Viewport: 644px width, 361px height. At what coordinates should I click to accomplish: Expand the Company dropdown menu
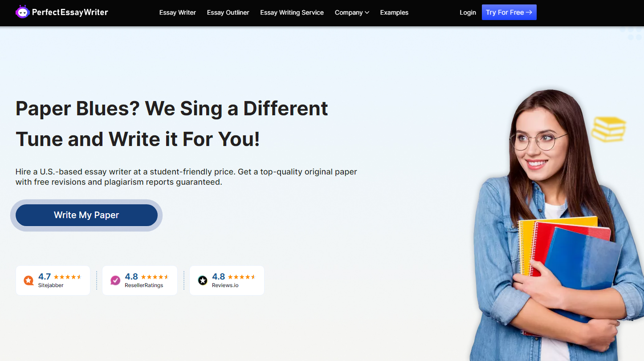pos(352,12)
